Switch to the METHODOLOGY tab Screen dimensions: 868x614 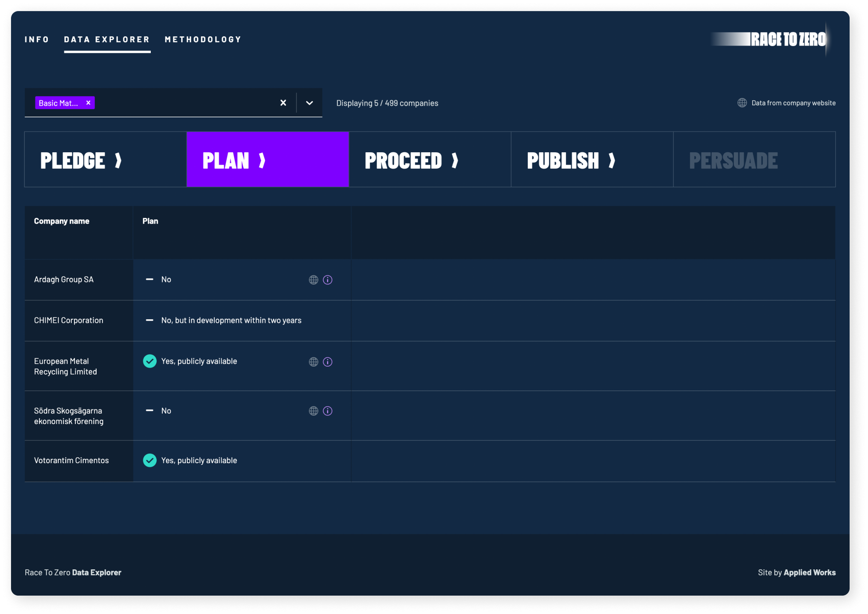(x=203, y=39)
